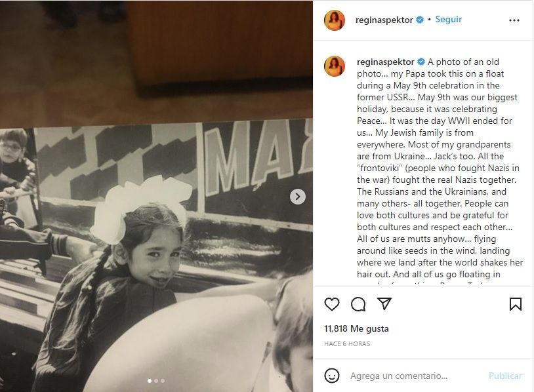Share post with the paper plane icon
The height and width of the screenshot is (392, 534).
(x=384, y=304)
